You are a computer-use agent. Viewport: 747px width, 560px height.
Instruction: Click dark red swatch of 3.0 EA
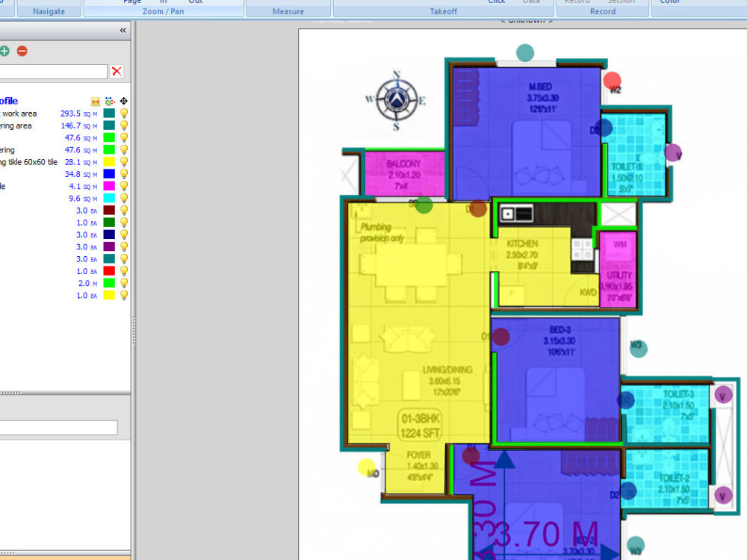pos(109,211)
